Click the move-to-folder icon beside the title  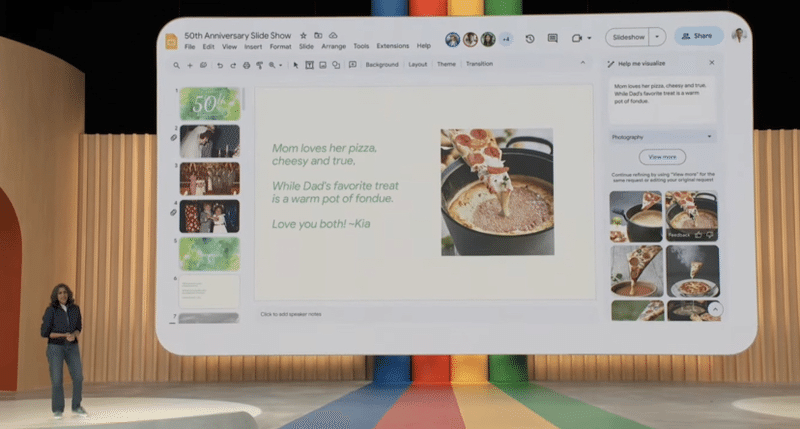click(x=318, y=35)
